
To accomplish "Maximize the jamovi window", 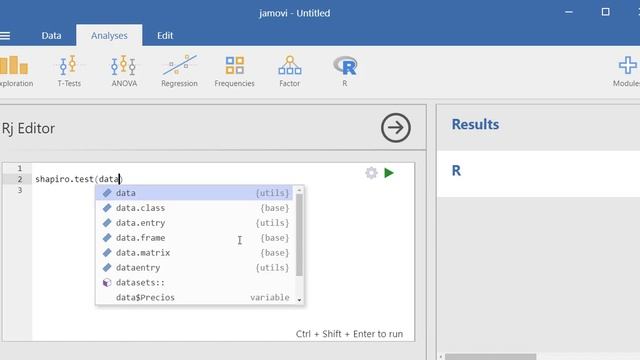I will pos(605,12).
